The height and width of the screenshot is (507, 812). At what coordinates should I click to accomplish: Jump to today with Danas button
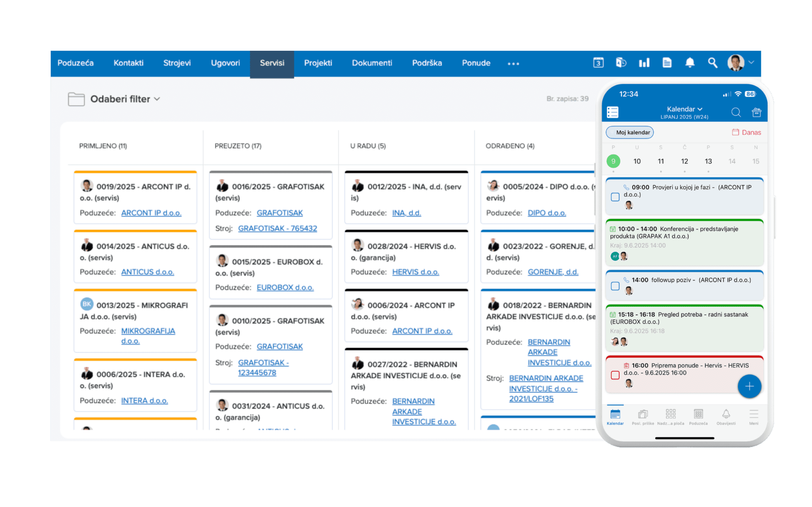pyautogui.click(x=746, y=132)
